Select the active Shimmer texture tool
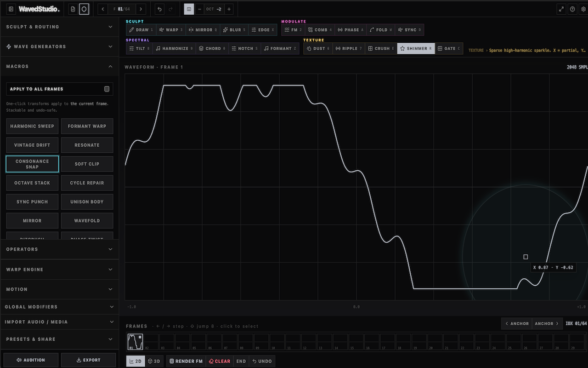Image resolution: width=588 pixels, height=368 pixels. 416,48
